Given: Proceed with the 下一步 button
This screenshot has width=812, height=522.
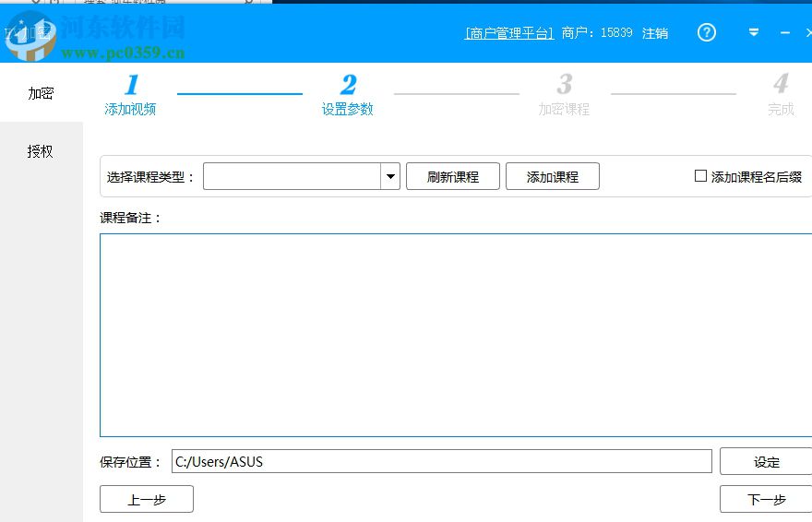Looking at the screenshot, I should 767,499.
